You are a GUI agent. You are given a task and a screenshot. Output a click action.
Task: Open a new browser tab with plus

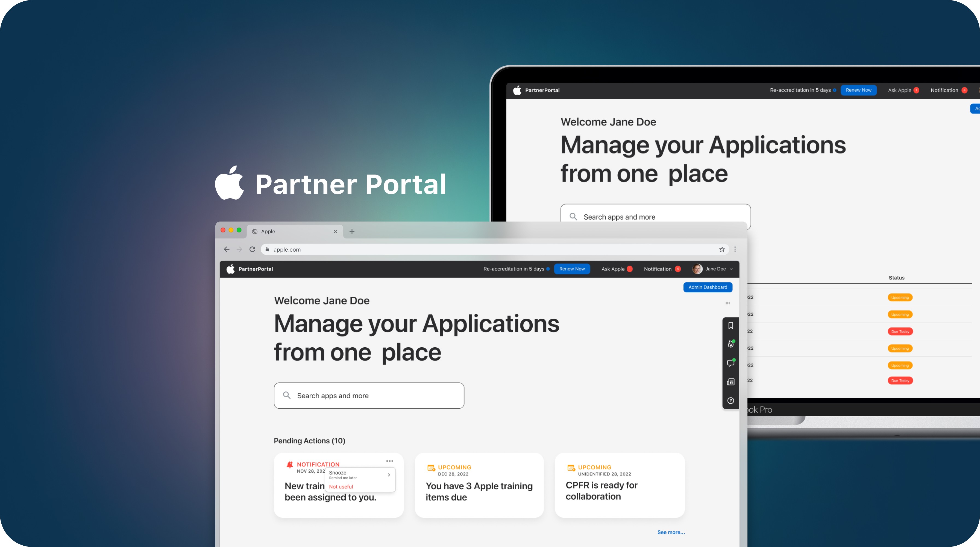click(x=352, y=231)
